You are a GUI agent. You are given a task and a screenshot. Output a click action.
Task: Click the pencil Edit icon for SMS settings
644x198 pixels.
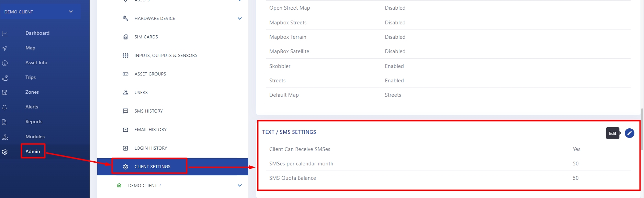click(629, 133)
